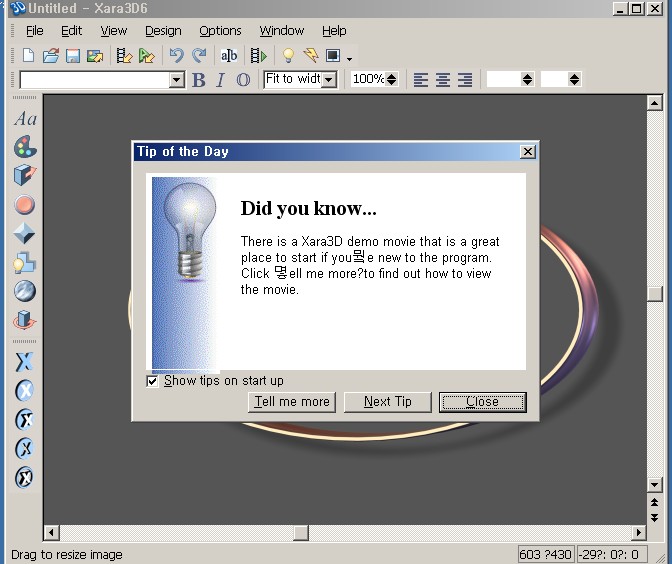Open color options palette tool

click(x=25, y=148)
